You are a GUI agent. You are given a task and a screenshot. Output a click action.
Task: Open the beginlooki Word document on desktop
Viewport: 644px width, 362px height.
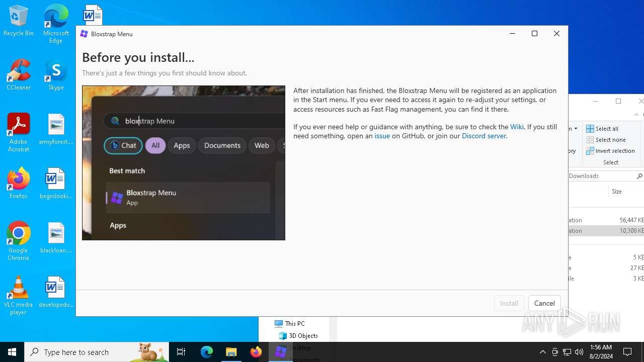(x=56, y=183)
